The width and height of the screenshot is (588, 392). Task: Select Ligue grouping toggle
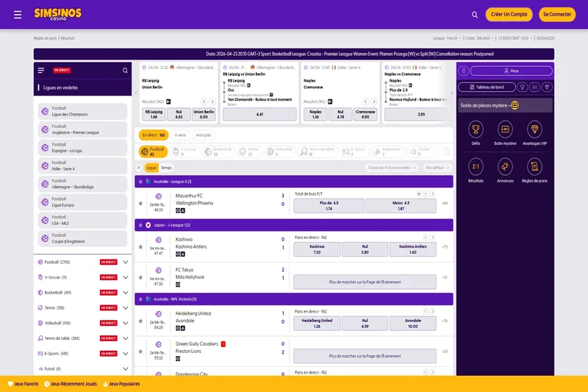[x=151, y=168]
